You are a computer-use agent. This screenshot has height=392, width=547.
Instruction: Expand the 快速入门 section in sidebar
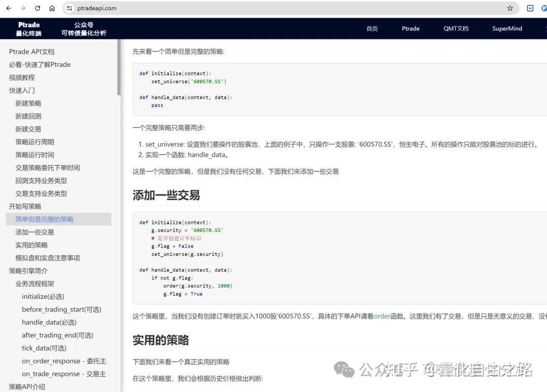click(22, 90)
